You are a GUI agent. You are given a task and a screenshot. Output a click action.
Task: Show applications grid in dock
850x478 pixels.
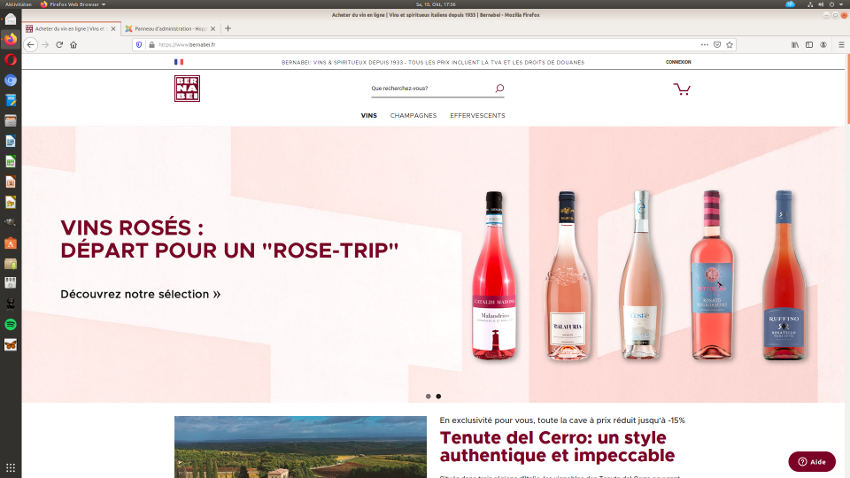(10, 468)
